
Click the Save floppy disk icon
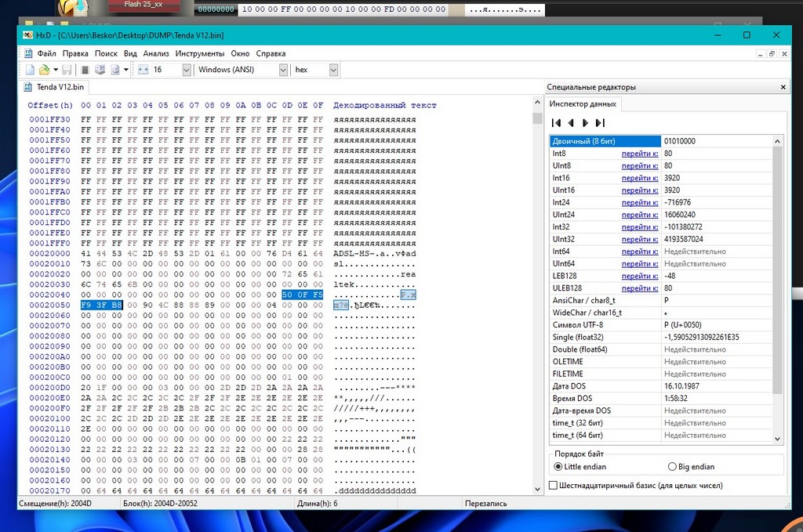[67, 70]
